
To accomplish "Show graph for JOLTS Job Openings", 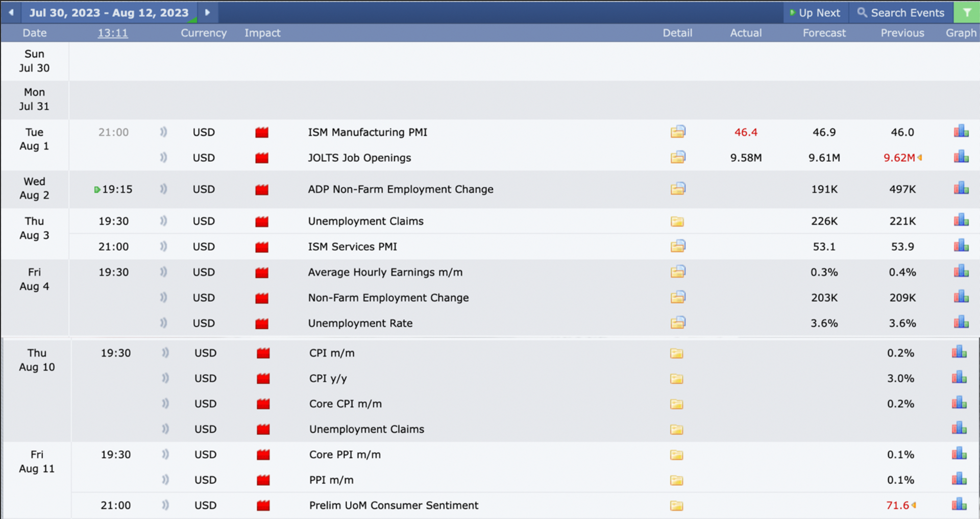I will (x=961, y=157).
